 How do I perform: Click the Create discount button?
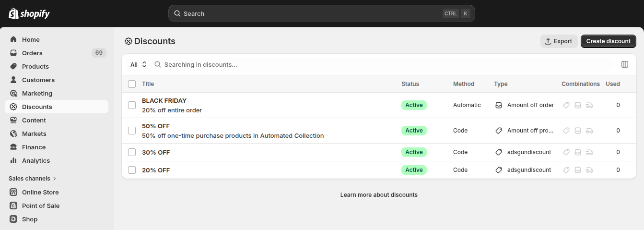point(608,41)
